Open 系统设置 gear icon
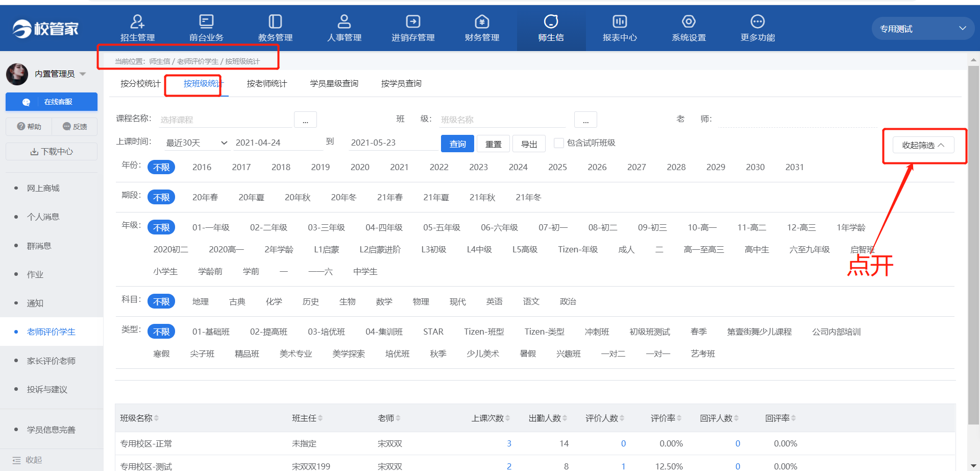980x471 pixels. pyautogui.click(x=689, y=21)
